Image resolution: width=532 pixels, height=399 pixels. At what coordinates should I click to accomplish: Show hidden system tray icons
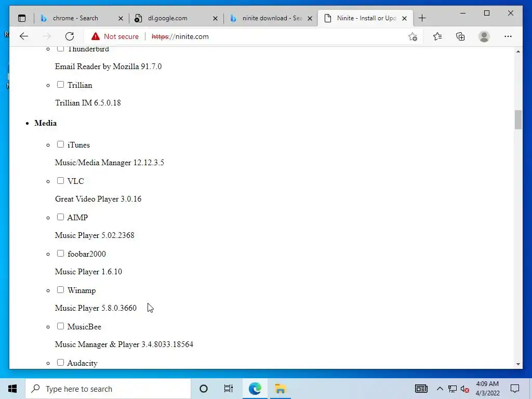point(440,389)
